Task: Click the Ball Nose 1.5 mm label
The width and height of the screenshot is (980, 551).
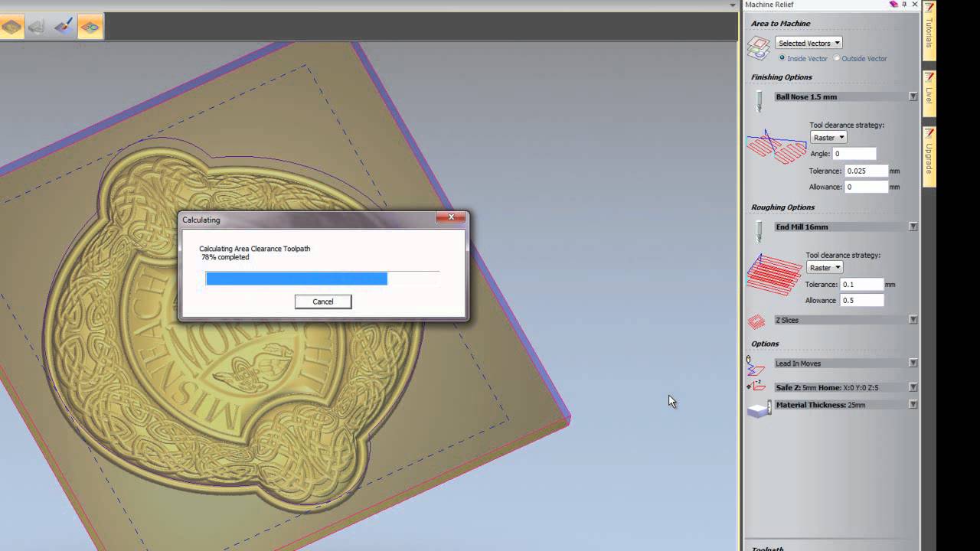Action: (x=806, y=96)
